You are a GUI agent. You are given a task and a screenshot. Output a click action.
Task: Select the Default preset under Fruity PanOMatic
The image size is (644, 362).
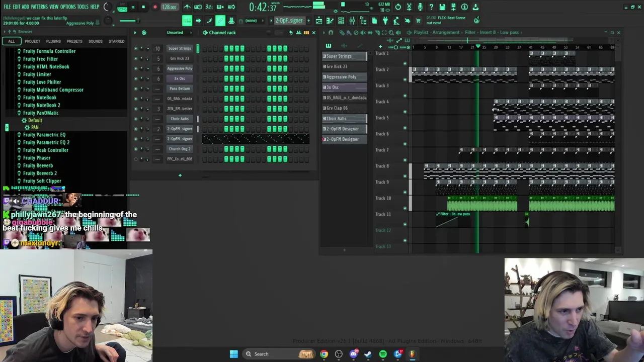35,121
